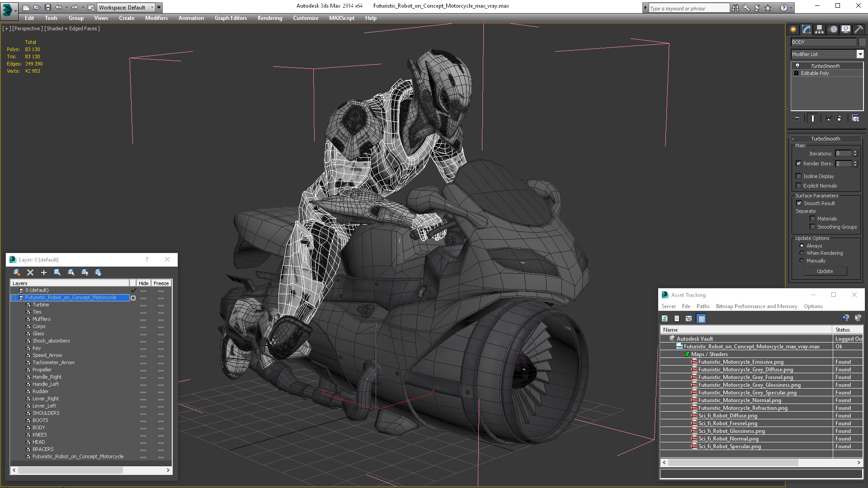The width and height of the screenshot is (868, 488).
Task: Click the Perspective viewport label
Action: (28, 28)
